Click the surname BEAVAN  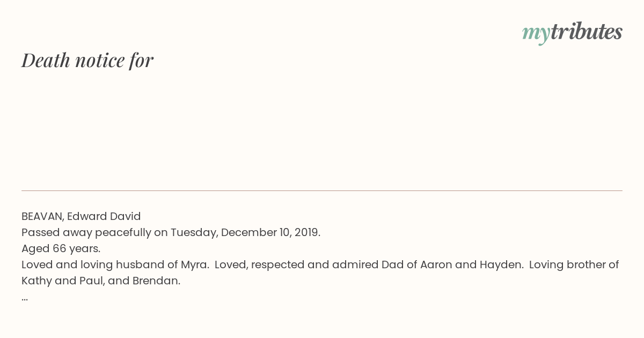coord(42,217)
